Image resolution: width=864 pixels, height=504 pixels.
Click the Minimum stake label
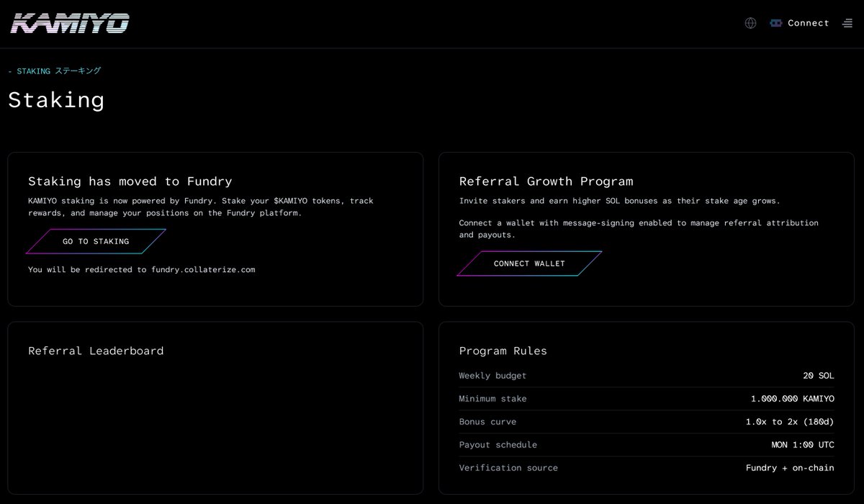492,399
